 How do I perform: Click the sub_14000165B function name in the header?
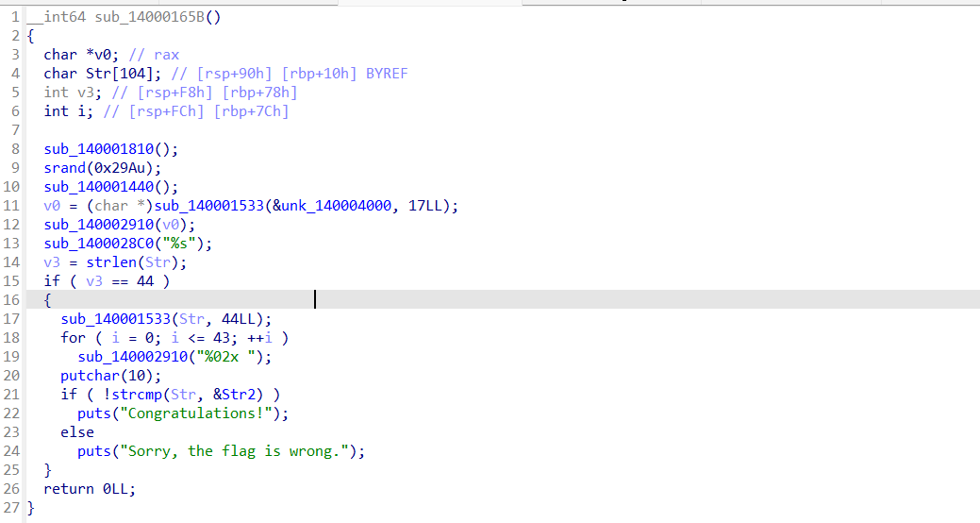point(149,16)
